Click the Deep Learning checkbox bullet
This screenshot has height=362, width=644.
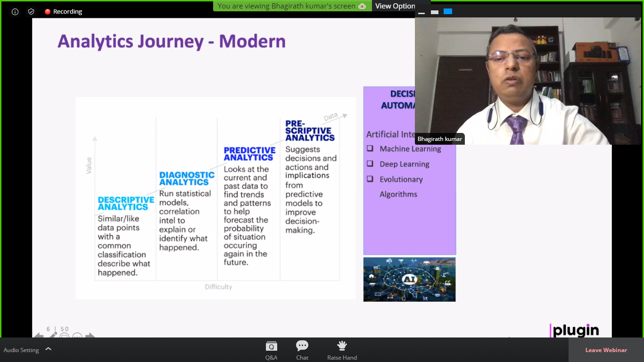[x=370, y=164]
